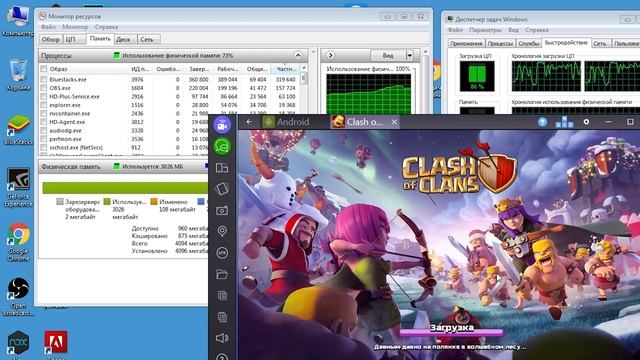The width and height of the screenshot is (640, 360).
Task: Open the folder icon in BlueStacks sidebar
Action: tap(222, 274)
